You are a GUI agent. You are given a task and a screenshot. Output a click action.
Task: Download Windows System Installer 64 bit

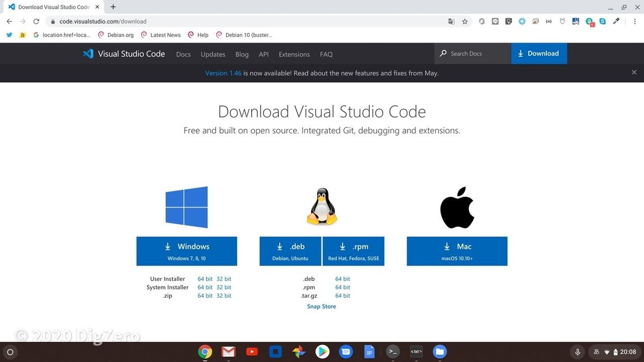205,287
